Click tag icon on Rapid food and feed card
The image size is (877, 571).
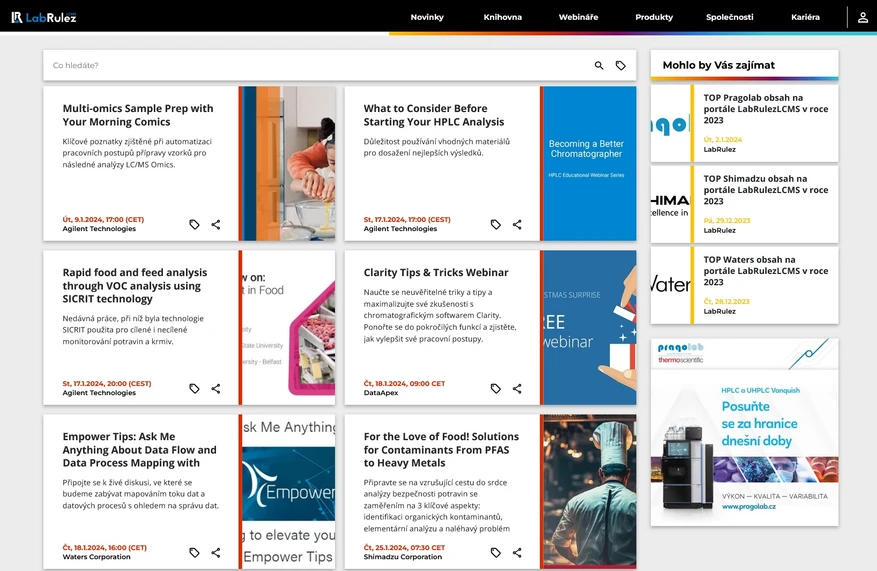(x=194, y=388)
